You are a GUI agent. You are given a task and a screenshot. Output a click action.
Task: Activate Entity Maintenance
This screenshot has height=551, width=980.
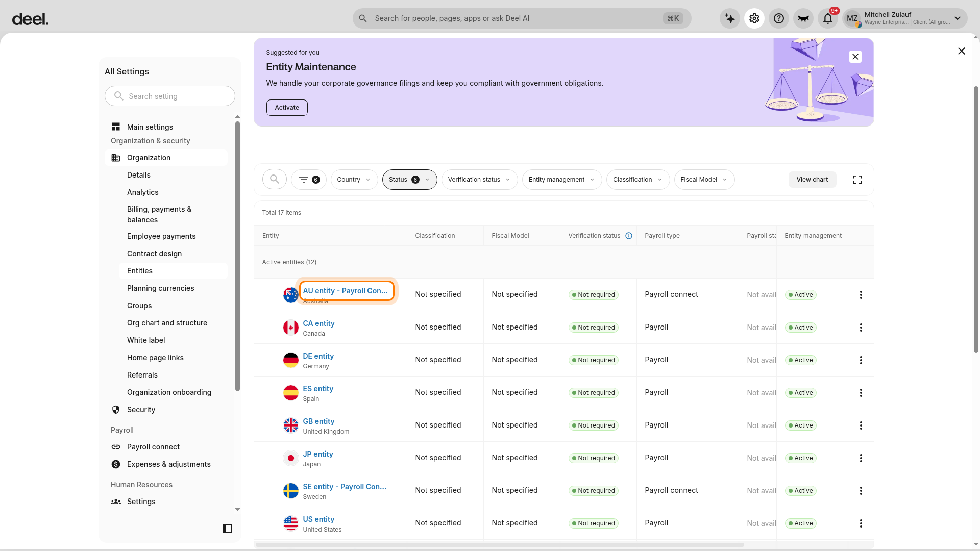coord(287,108)
